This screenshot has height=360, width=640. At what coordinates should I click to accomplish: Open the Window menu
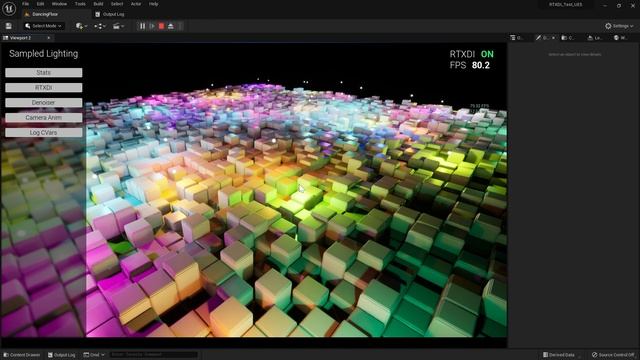[x=59, y=4]
